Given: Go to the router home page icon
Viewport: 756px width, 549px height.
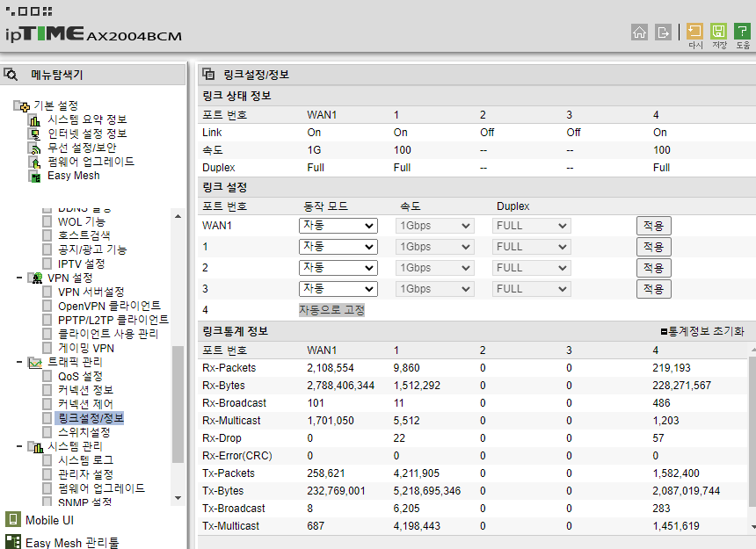Looking at the screenshot, I should [639, 33].
